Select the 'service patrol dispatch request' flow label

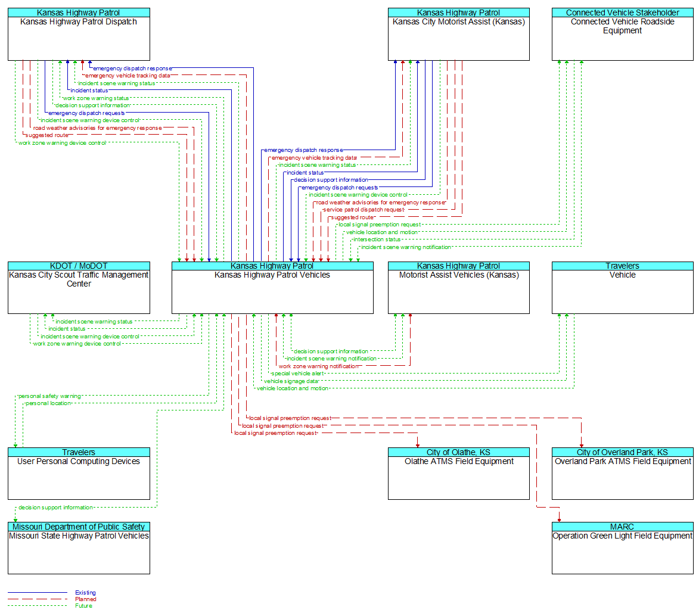click(364, 210)
